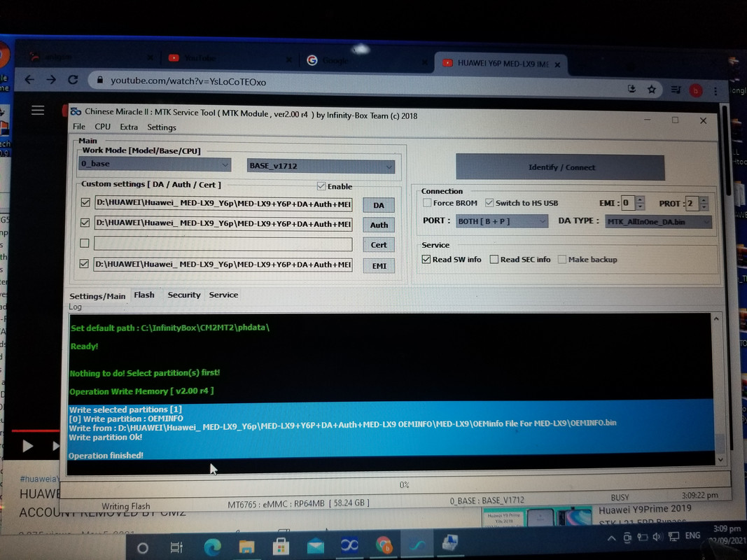The height and width of the screenshot is (560, 747).
Task: Click the EMI file browse button
Action: coord(379,266)
